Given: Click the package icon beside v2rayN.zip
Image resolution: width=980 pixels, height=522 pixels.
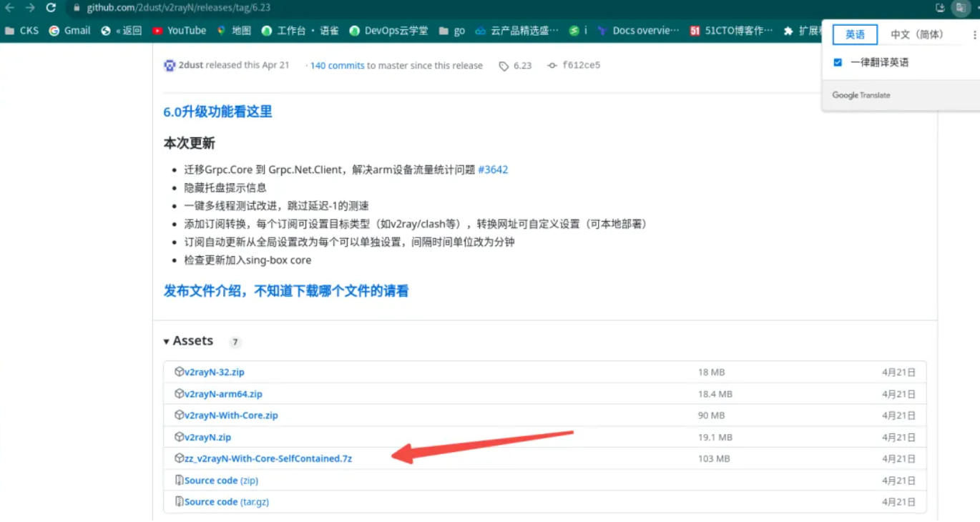Looking at the screenshot, I should click(x=179, y=437).
